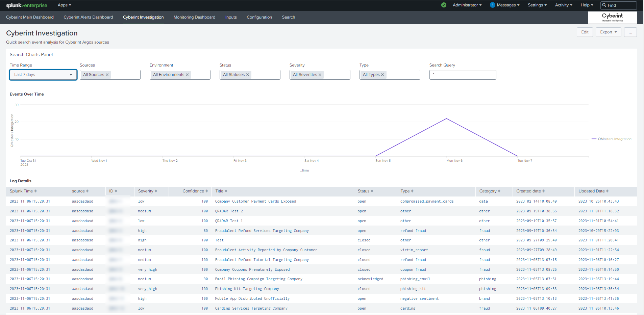644x315 pixels.
Task: Click Carding Services Targeting Company title
Action: click(x=251, y=308)
